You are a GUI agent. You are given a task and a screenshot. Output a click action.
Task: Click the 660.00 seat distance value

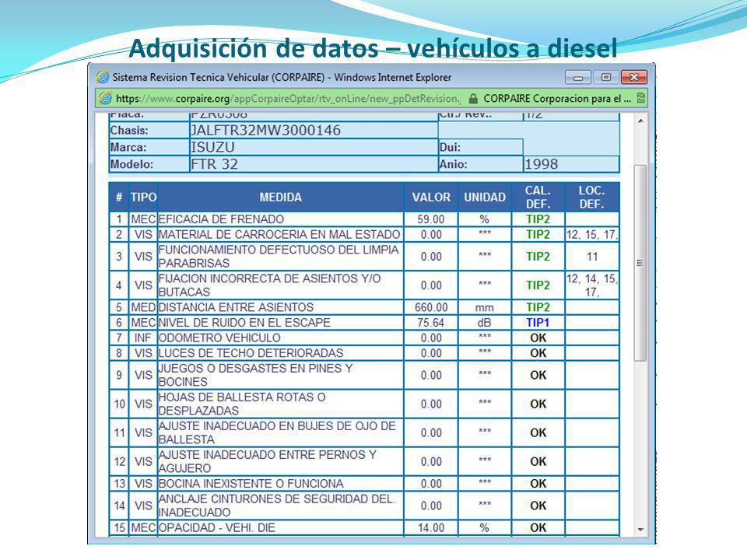431,308
